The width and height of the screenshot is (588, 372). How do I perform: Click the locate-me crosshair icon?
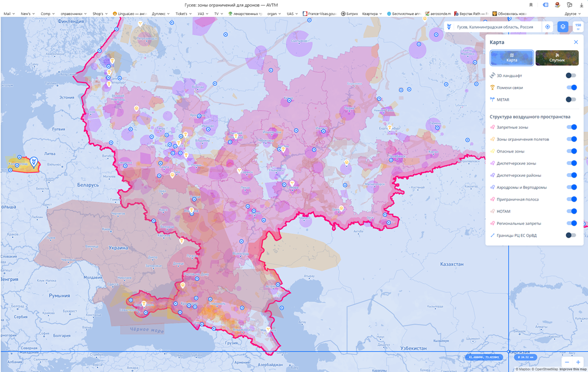click(548, 27)
